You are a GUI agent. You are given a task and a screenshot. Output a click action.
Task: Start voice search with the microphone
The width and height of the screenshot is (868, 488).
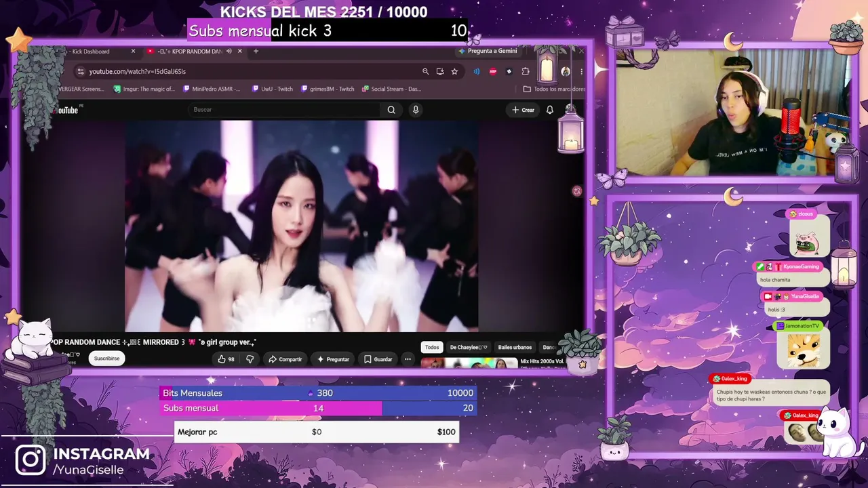pos(416,110)
